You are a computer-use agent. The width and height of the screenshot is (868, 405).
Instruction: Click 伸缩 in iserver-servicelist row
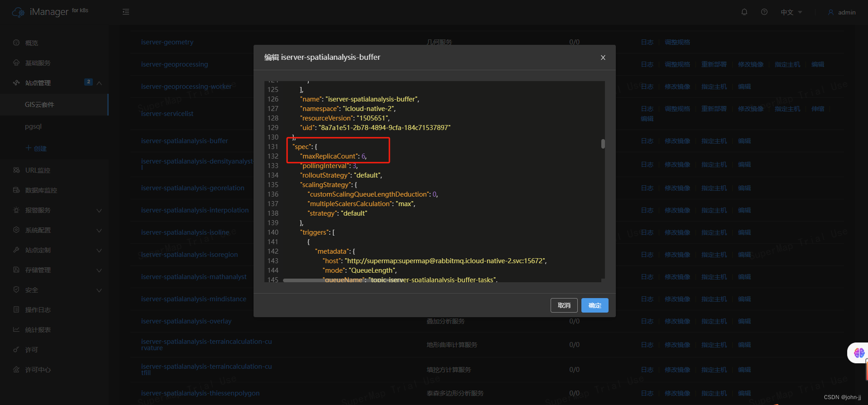[x=818, y=109]
